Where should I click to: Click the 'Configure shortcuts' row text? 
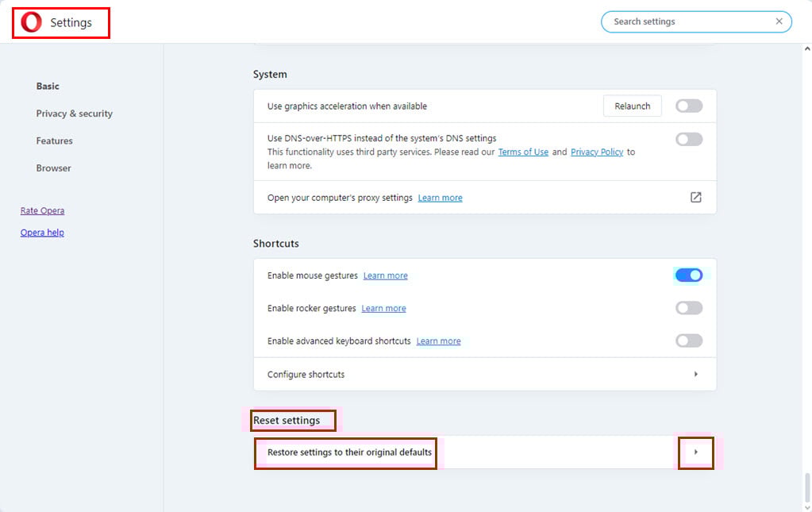[306, 375]
